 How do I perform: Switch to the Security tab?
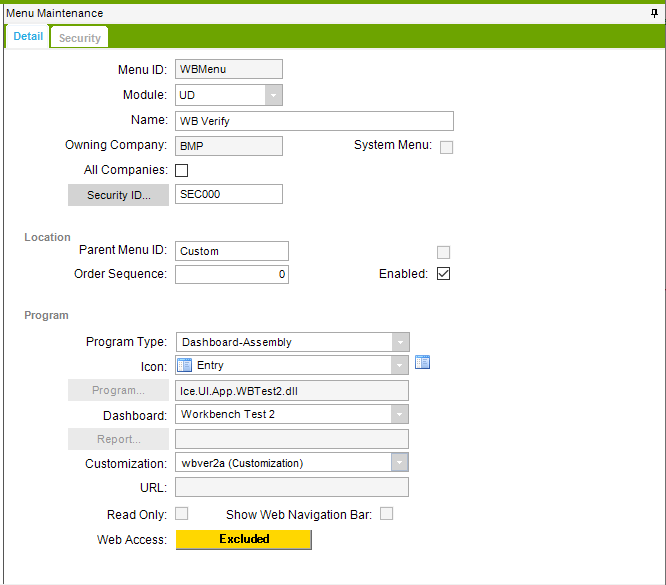79,37
